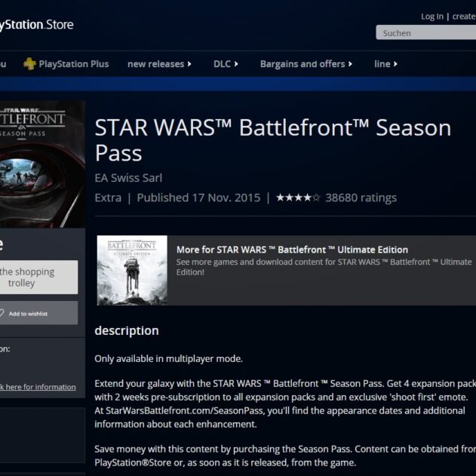476x476 pixels.
Task: Click the Season Pass cover artwork
Action: (42, 164)
